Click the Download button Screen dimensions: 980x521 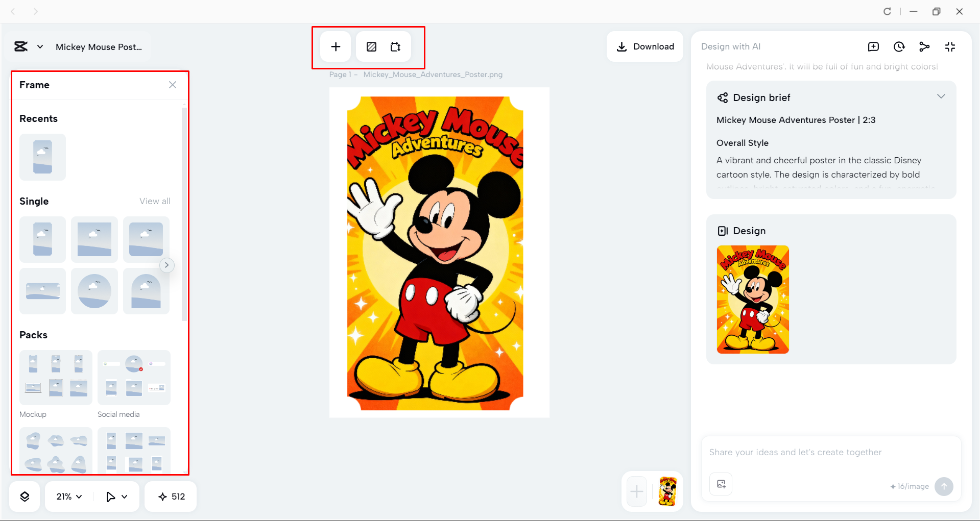(645, 46)
